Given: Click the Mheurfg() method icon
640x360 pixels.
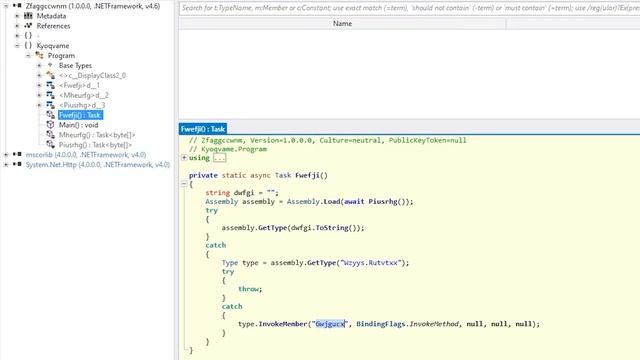Looking at the screenshot, I should click(50, 134).
